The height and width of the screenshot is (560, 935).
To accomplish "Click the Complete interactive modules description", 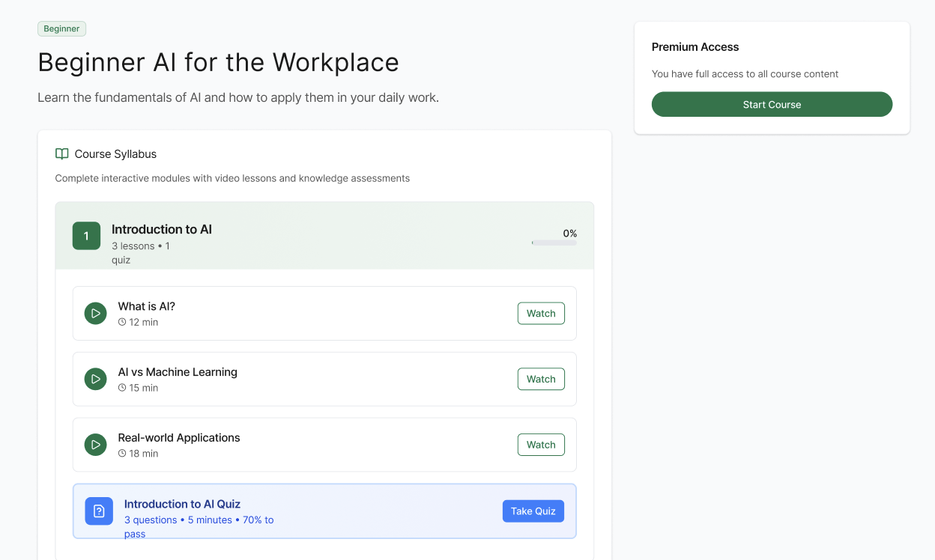I will tap(232, 178).
